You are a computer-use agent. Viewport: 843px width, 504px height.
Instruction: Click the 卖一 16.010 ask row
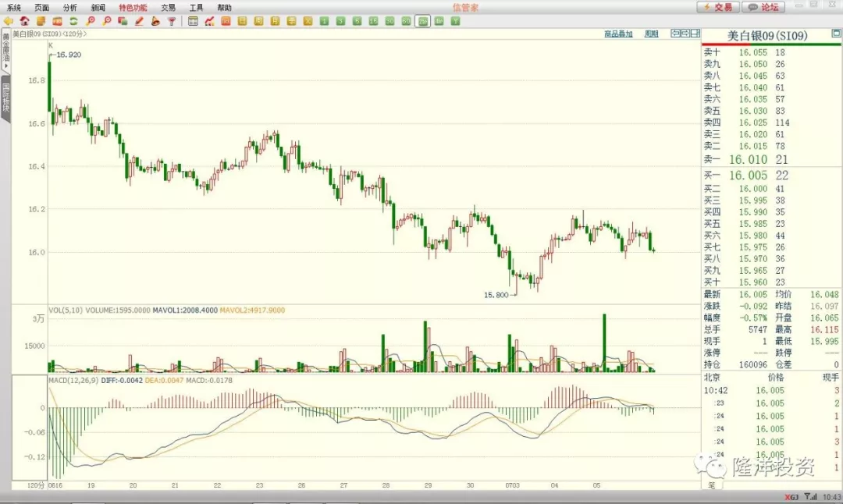click(x=772, y=160)
